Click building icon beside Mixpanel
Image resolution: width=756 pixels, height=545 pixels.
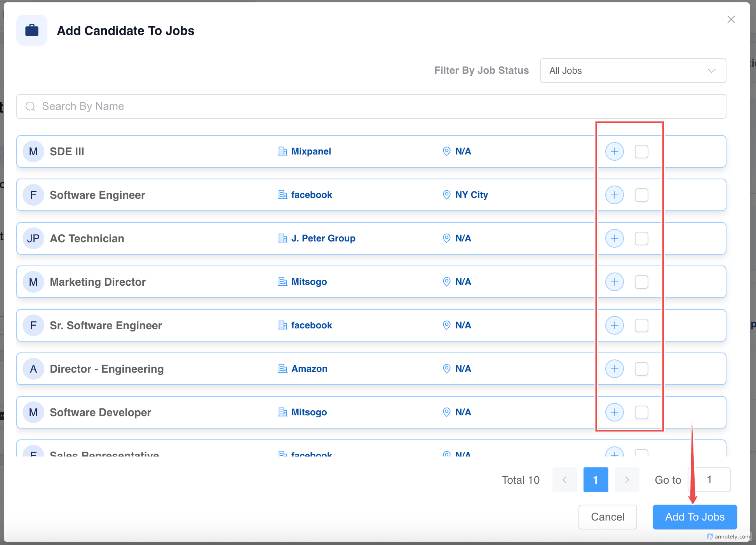[283, 151]
